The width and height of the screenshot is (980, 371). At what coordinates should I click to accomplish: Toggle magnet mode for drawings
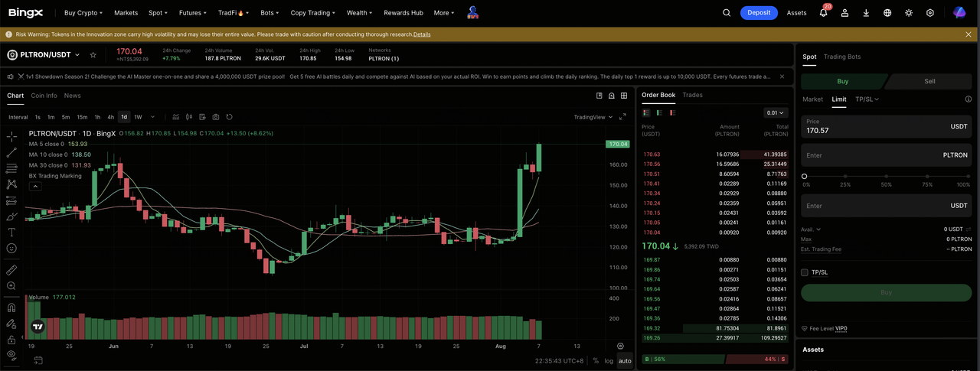[11, 308]
